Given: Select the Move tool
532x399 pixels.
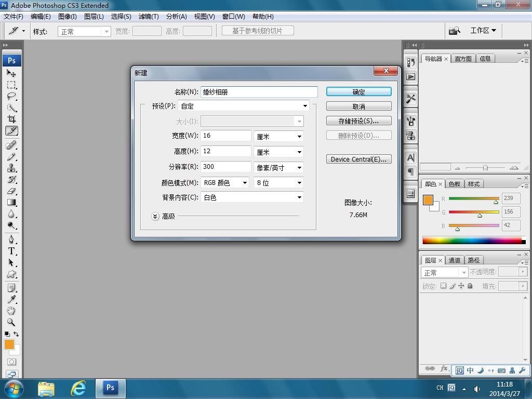Looking at the screenshot, I should point(11,73).
